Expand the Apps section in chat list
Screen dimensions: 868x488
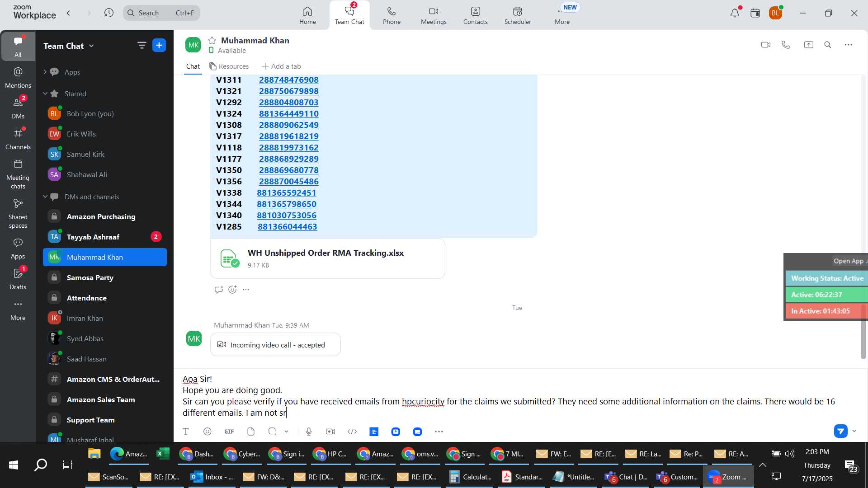pos(45,72)
